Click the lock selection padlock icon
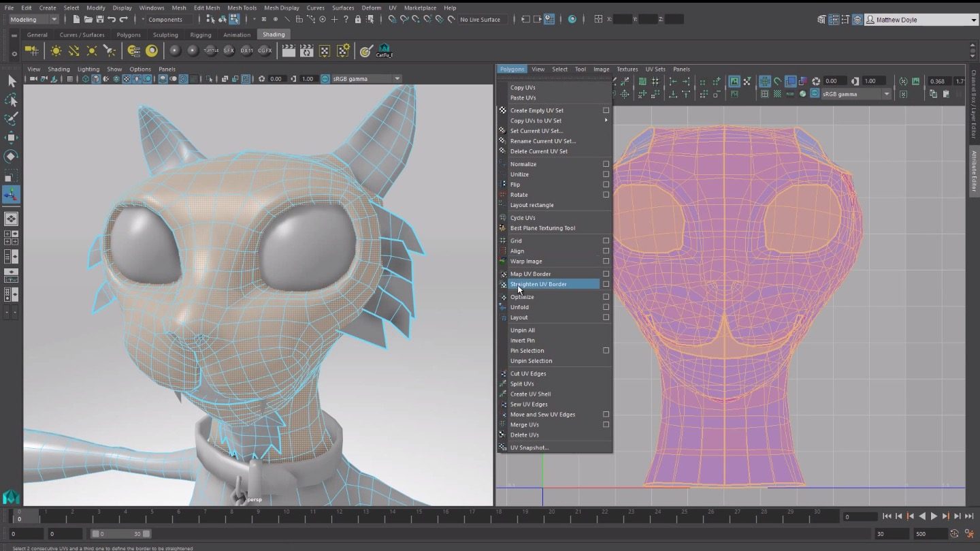Image resolution: width=980 pixels, height=551 pixels. pos(358,20)
